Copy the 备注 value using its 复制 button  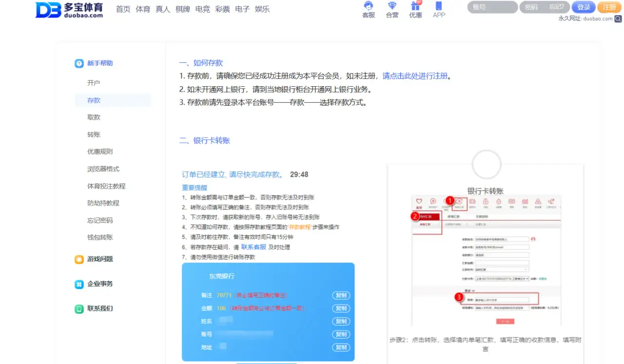(x=341, y=295)
